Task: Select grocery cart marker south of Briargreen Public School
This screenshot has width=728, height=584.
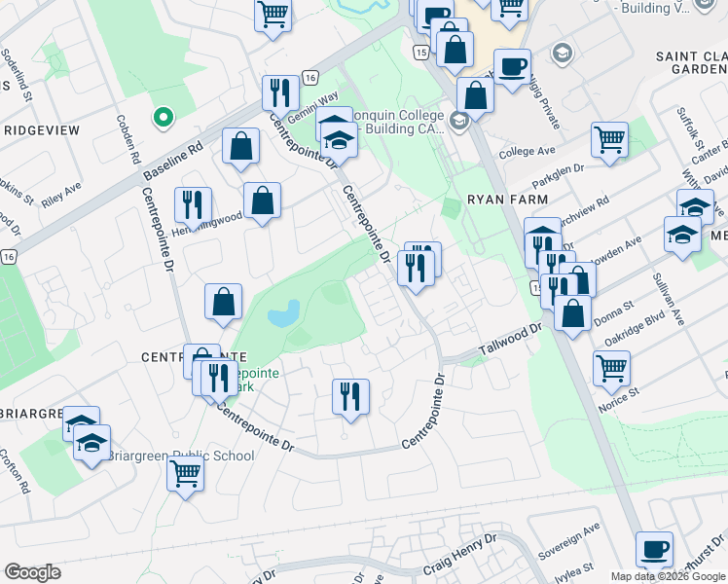Action: 185,477
